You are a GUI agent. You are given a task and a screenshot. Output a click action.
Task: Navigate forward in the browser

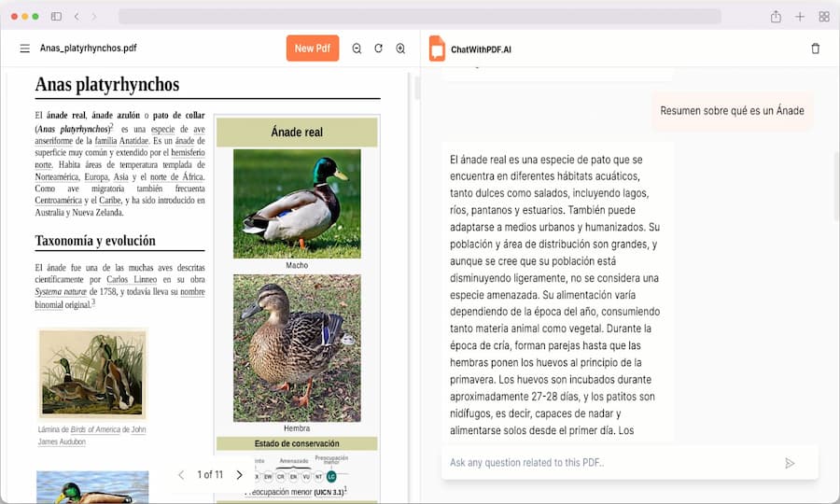[93, 17]
